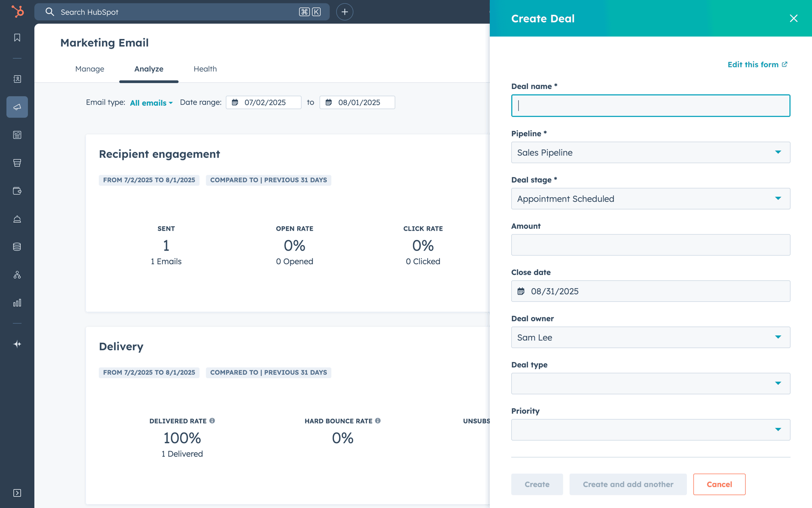
Task: Click the 1 Delivered text
Action: tap(182, 454)
